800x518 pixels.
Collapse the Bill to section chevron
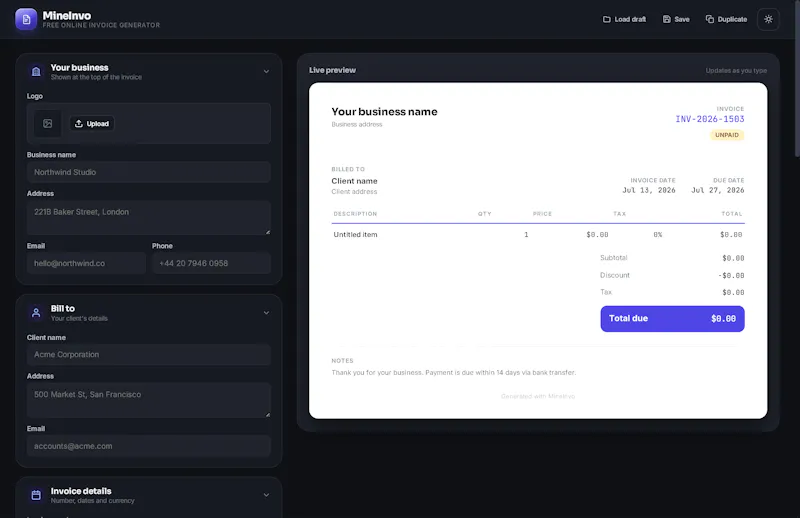tap(266, 313)
